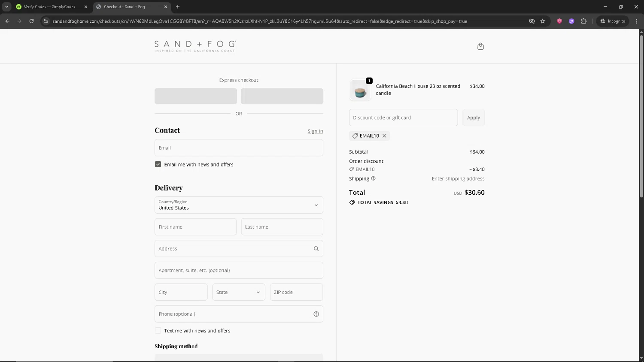Image resolution: width=644 pixels, height=362 pixels.
Task: Go forward using the browser forward arrow
Action: coord(19,21)
